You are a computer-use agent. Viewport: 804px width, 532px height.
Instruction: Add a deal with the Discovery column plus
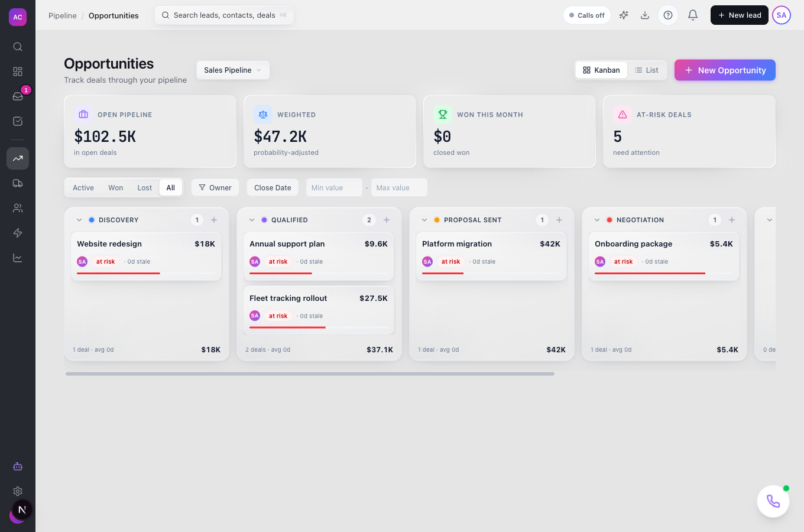[214, 220]
